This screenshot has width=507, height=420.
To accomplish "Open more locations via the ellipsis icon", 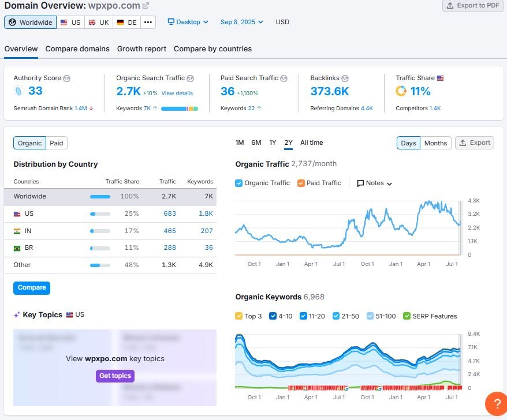I will pos(148,22).
